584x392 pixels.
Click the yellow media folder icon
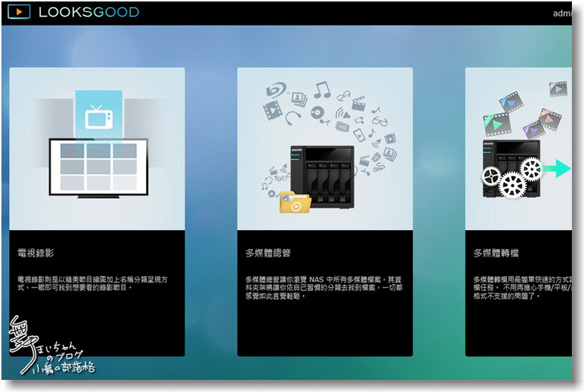pos(295,203)
